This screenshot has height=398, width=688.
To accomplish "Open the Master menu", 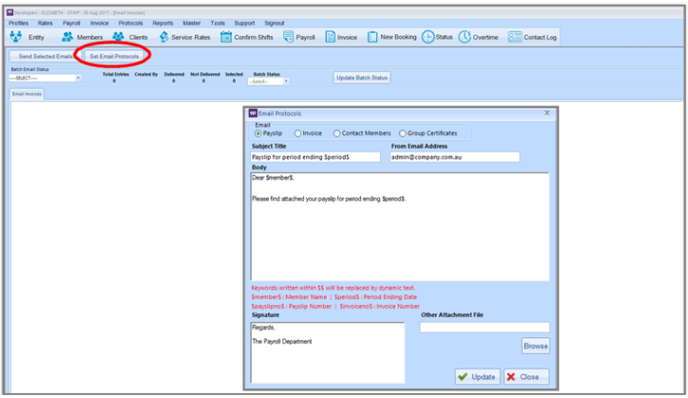I will [192, 23].
